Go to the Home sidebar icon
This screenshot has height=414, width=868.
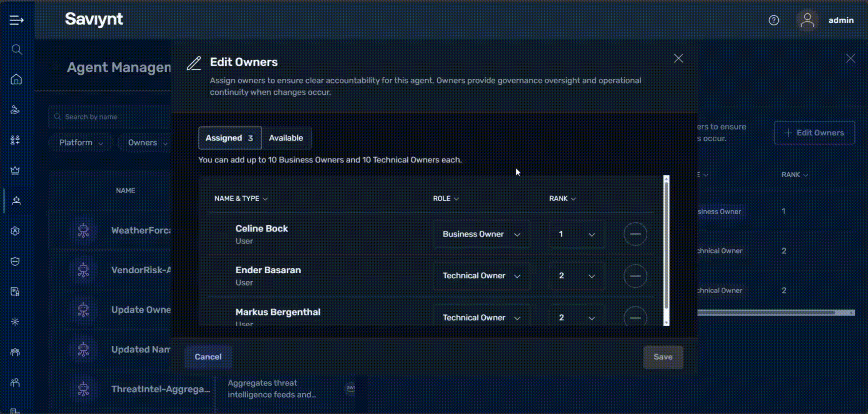click(16, 79)
